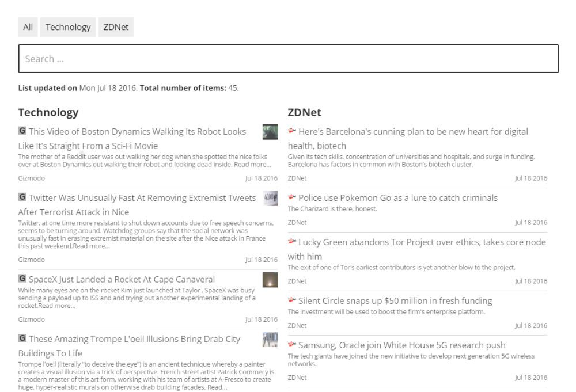Select the All filter tab
The width and height of the screenshot is (576, 392).
click(x=28, y=27)
